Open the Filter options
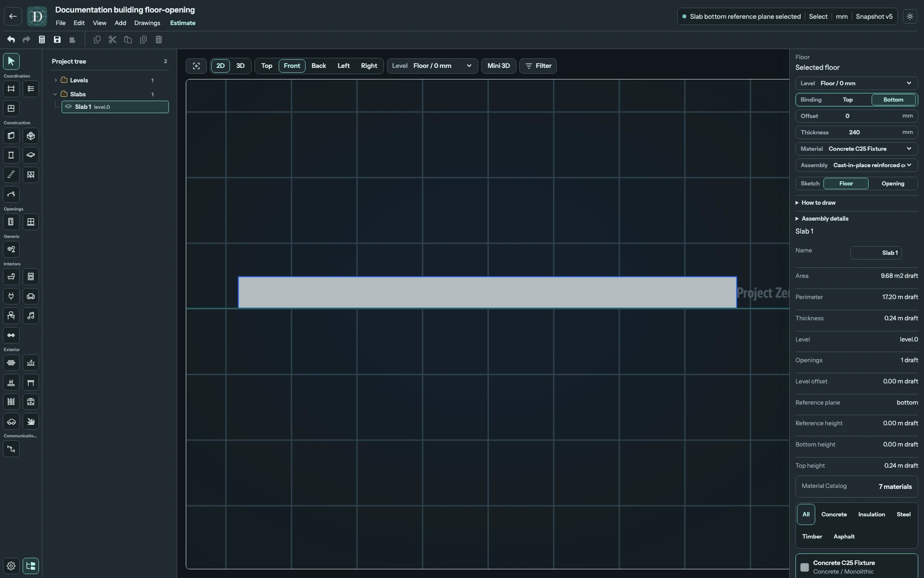This screenshot has width=924, height=578. pos(538,66)
